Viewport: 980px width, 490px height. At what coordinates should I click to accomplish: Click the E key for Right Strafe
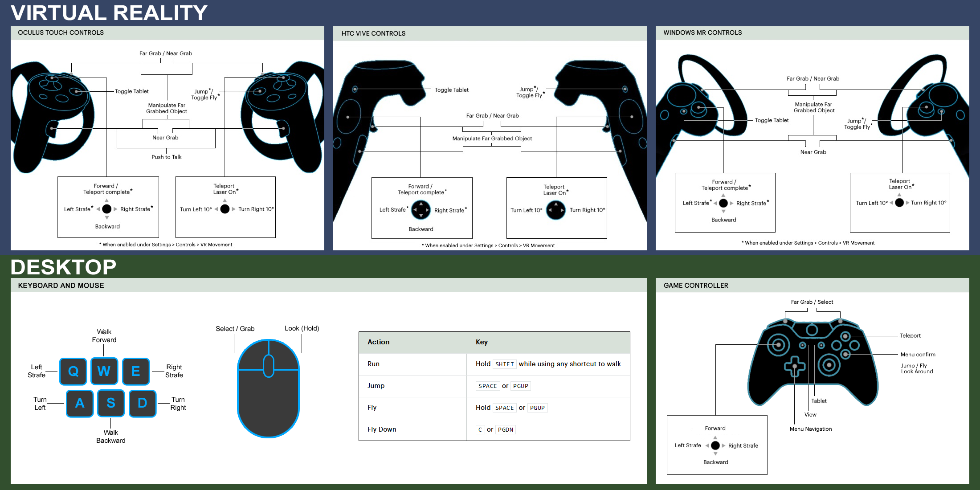coord(136,371)
